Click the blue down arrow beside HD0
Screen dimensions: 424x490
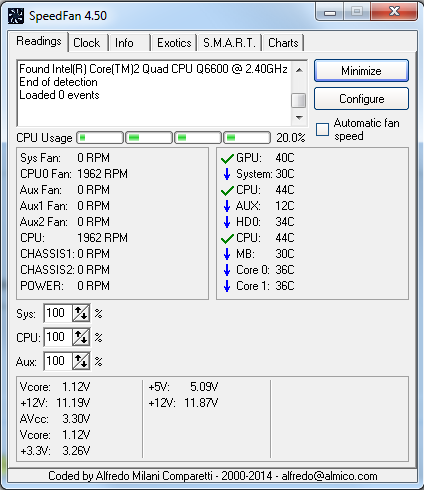point(227,222)
